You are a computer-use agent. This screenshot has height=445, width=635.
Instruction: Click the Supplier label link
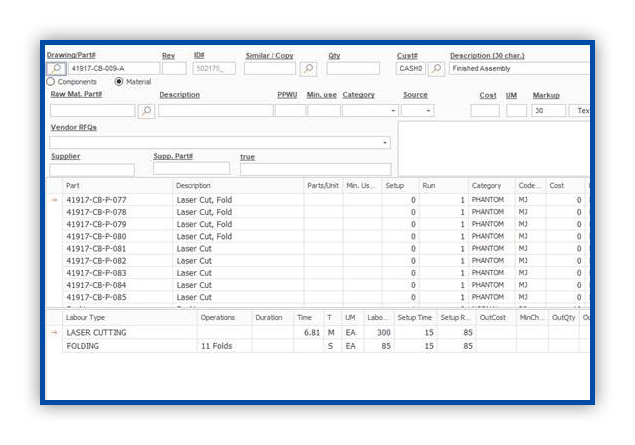(x=66, y=156)
